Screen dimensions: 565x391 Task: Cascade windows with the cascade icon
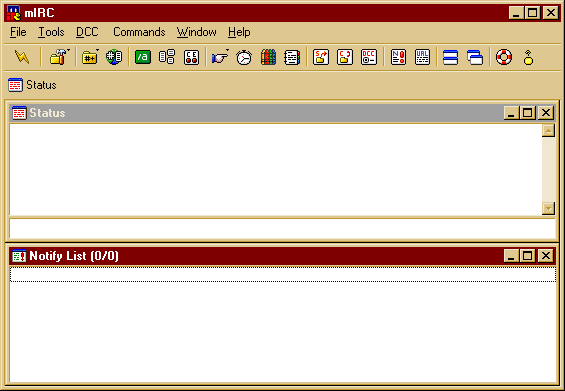(475, 57)
